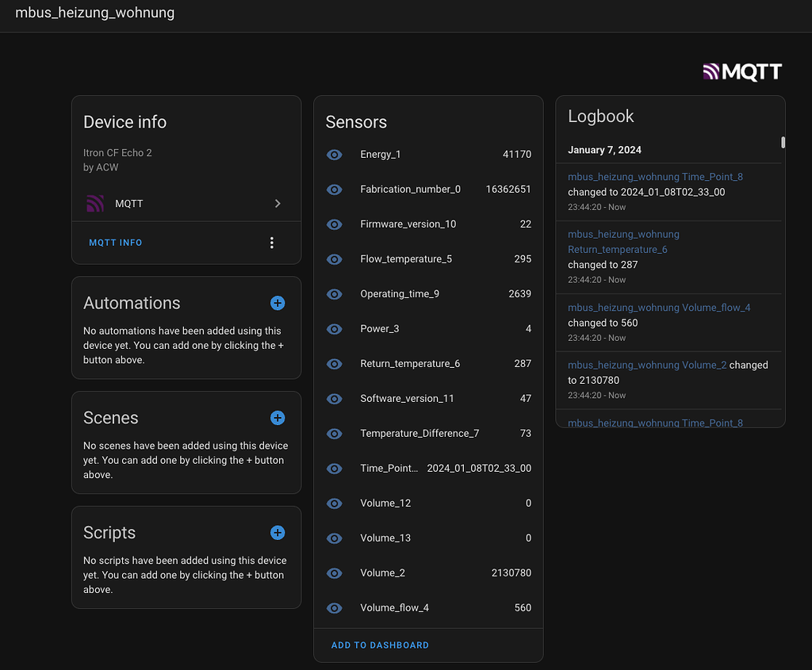812x670 pixels.
Task: Toggle visibility of the Energy_1 sensor
Action: click(x=335, y=155)
